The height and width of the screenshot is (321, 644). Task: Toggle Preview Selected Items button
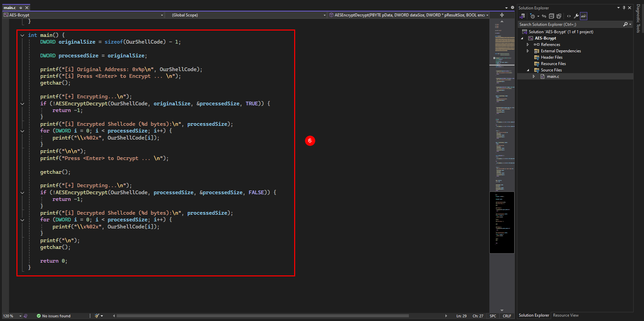[584, 16]
